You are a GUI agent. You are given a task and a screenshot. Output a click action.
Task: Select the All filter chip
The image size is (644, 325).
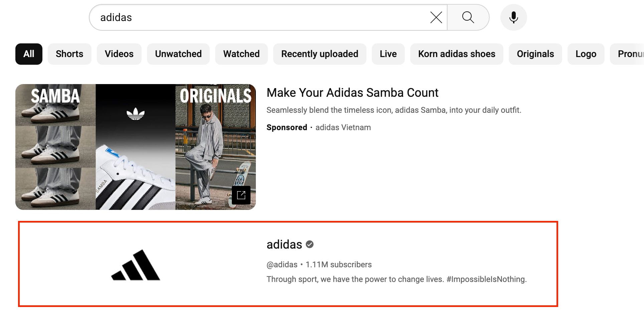coord(29,54)
